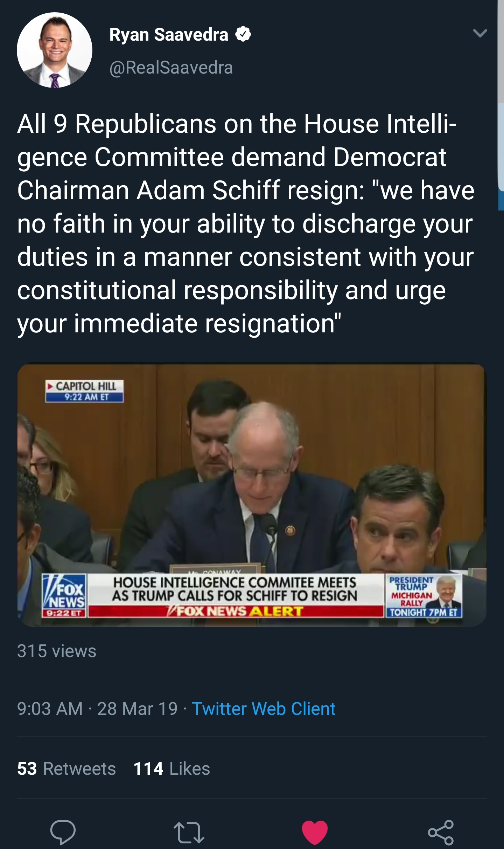Tap the reply speech bubble icon
The width and height of the screenshot is (504, 849).
[63, 832]
